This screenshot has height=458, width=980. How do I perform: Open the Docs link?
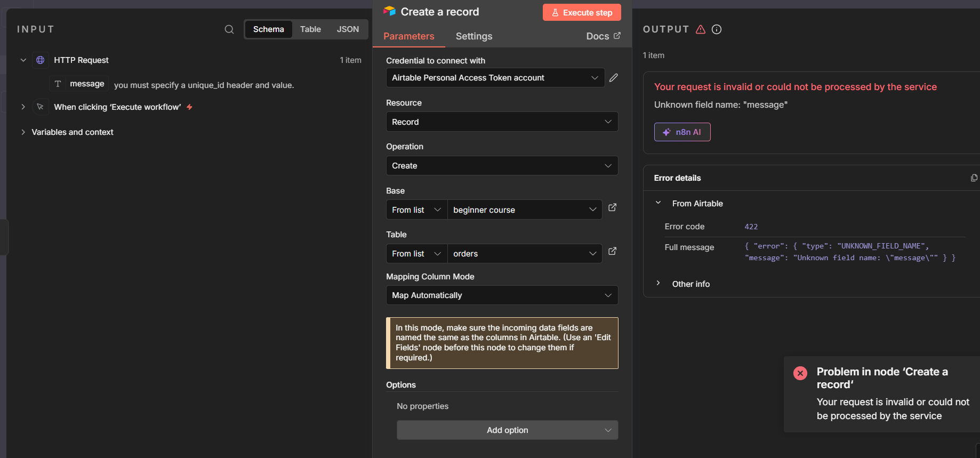click(x=603, y=36)
